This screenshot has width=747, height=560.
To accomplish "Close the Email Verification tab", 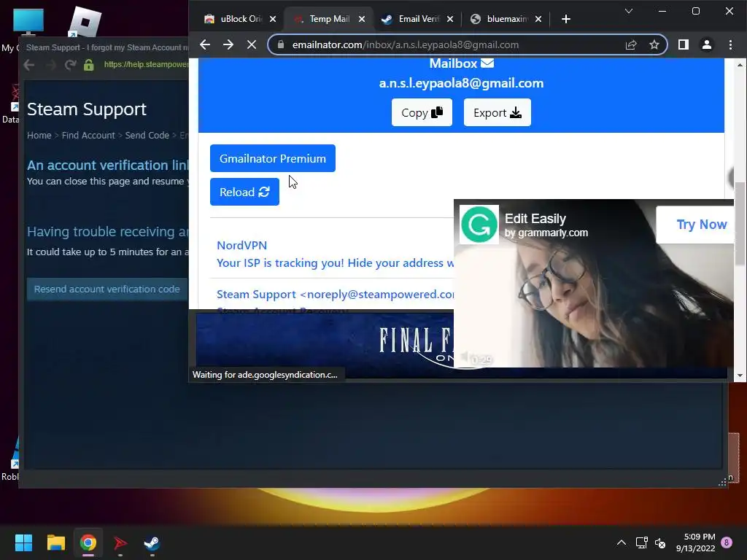I will tap(450, 19).
